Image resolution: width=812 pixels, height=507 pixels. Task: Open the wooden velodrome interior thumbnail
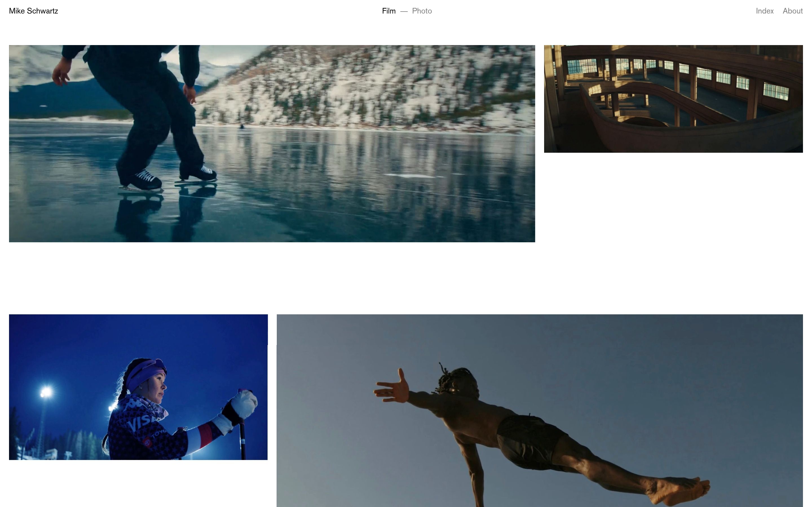673,99
